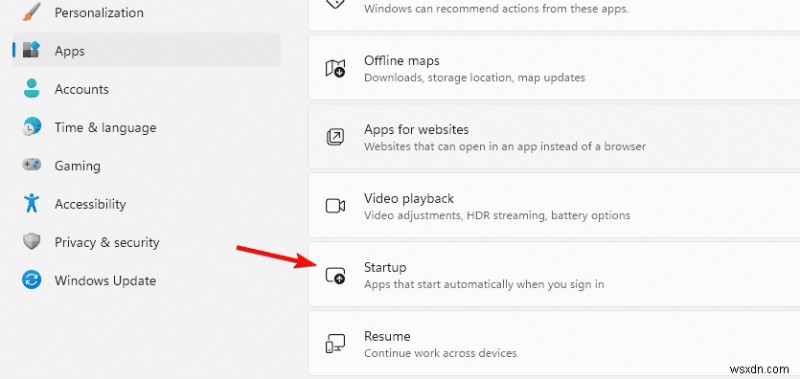
Task: Select Apps in the sidebar
Action: 146,50
